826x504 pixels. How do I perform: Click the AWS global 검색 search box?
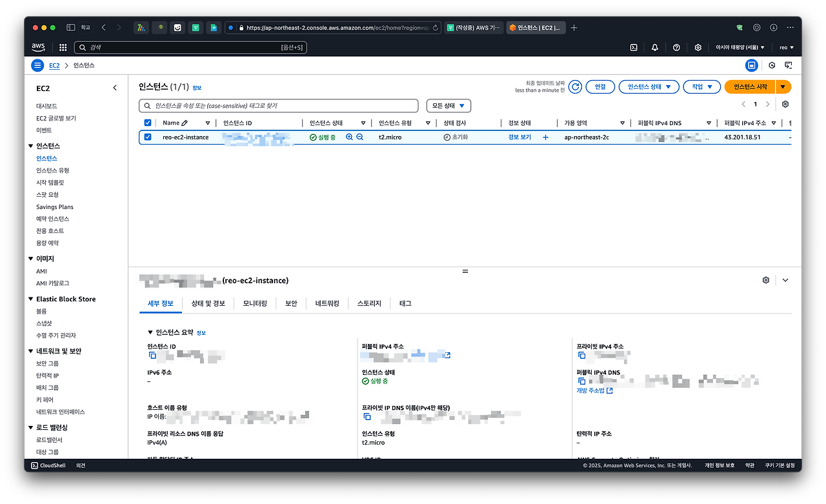click(190, 47)
